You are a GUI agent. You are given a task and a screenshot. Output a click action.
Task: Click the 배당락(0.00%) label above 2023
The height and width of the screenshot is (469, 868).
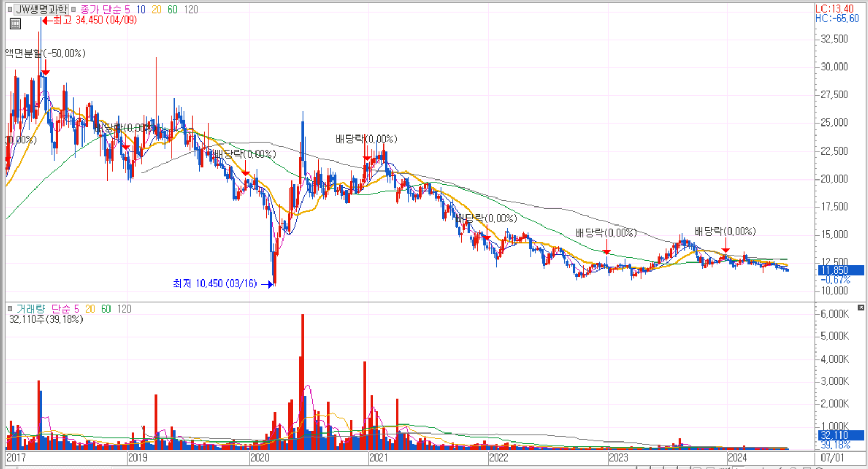(x=606, y=233)
